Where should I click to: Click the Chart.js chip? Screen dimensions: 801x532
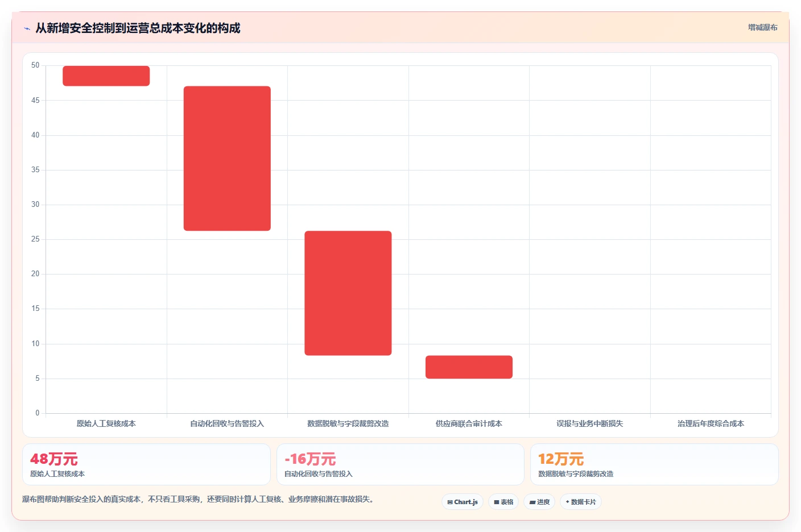[x=463, y=502]
